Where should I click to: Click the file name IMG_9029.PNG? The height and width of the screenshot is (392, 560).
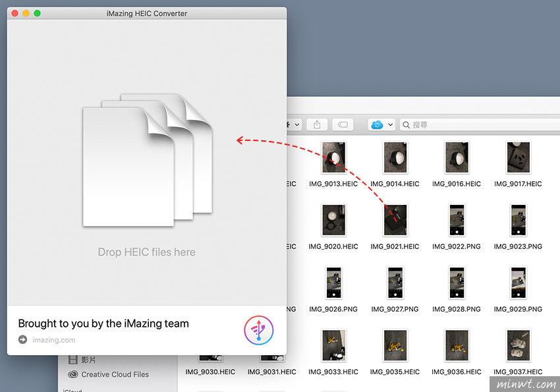point(518,309)
